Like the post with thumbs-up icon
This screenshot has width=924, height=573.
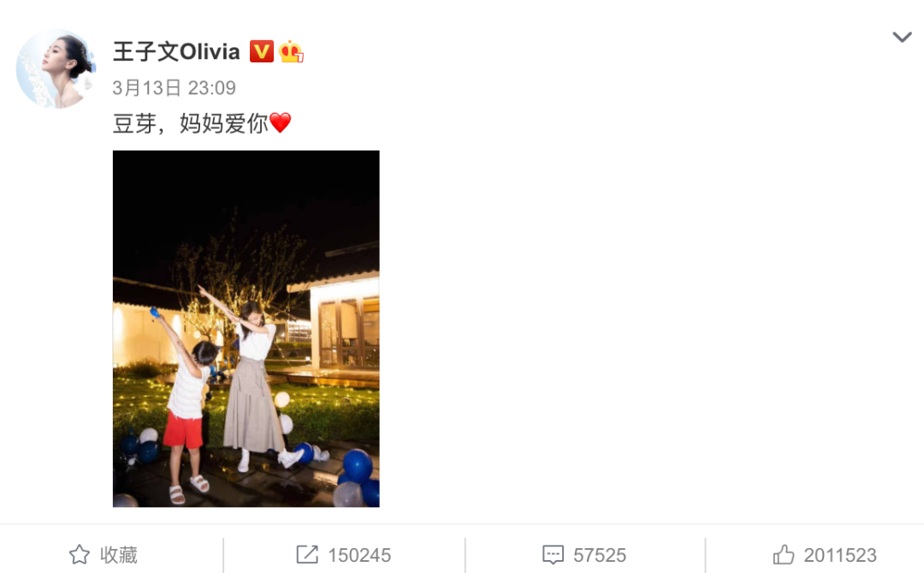[784, 555]
